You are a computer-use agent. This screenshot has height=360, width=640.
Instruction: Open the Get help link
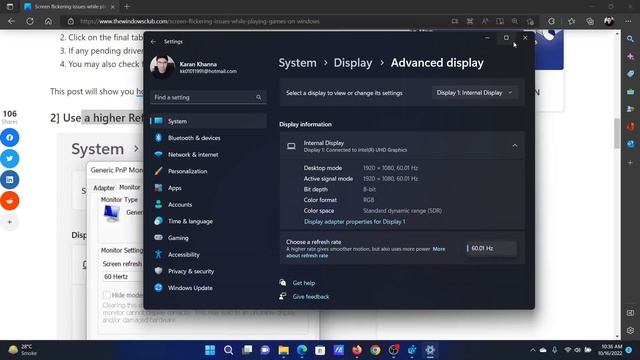(304, 283)
